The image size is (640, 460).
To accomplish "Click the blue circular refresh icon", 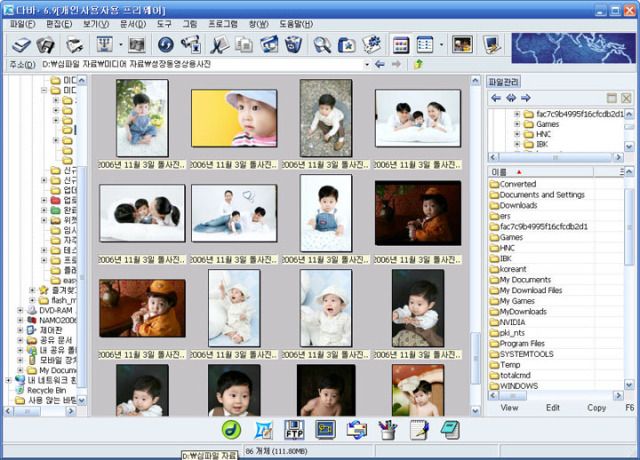I will (166, 44).
